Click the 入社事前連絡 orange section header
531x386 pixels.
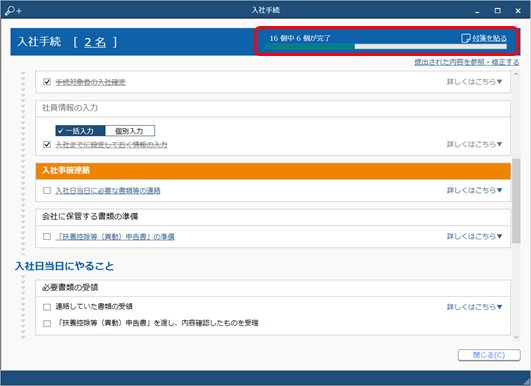(x=273, y=171)
